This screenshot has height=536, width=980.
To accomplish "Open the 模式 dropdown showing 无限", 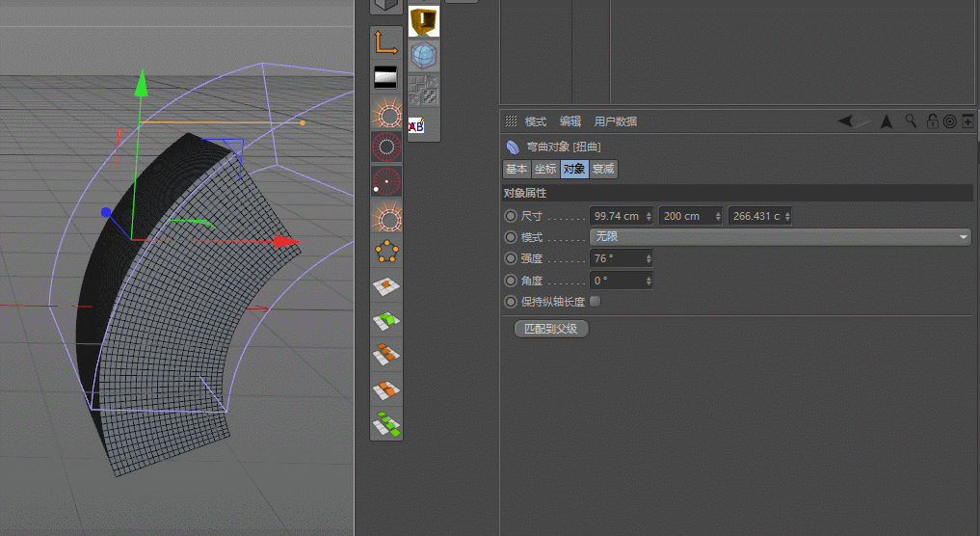I will pos(780,237).
